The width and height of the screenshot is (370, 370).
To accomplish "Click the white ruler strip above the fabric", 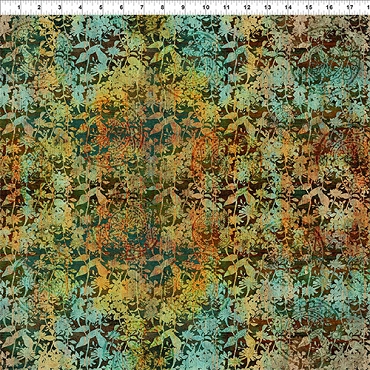I will click(x=185, y=7).
